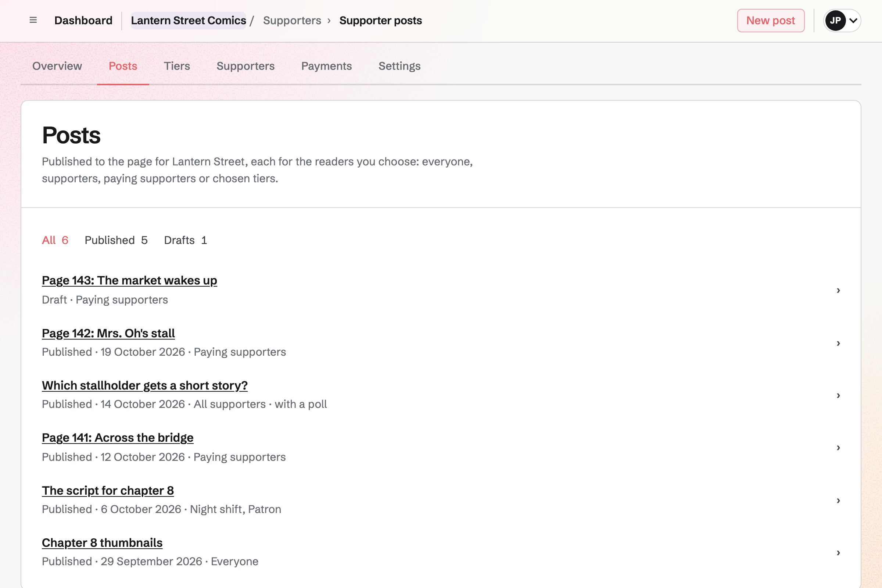Click chevron on Page 141 row

click(x=838, y=447)
